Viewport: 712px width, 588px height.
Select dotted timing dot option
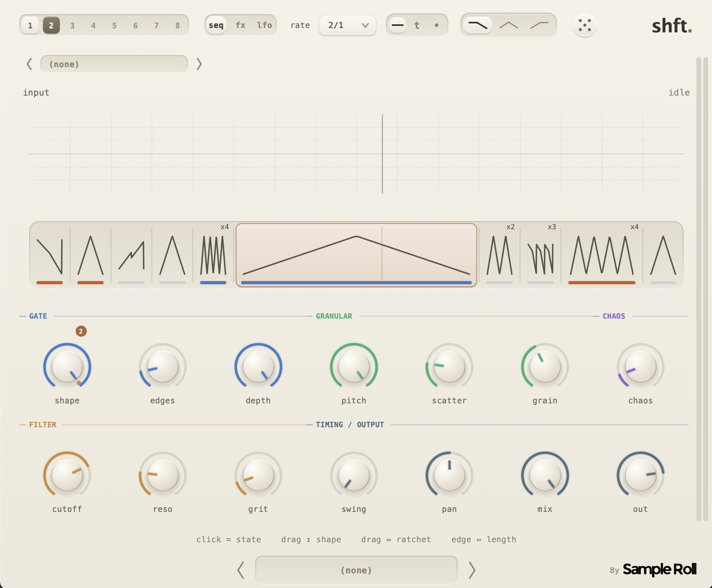click(x=436, y=25)
